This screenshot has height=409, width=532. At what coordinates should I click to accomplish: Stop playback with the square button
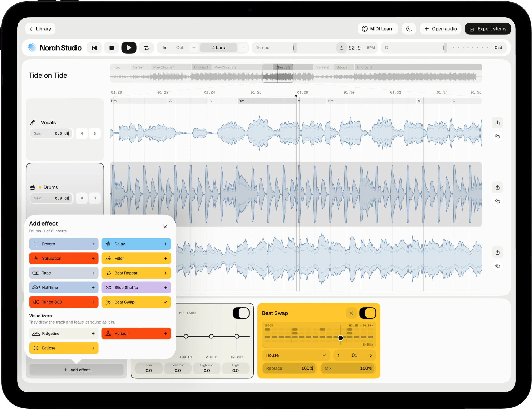coord(111,48)
